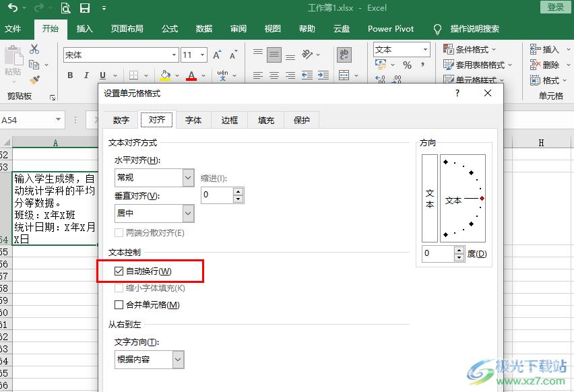Viewport: 574px width, 392px height.
Task: Switch to the 边框 tab in dialog
Action: coord(230,120)
